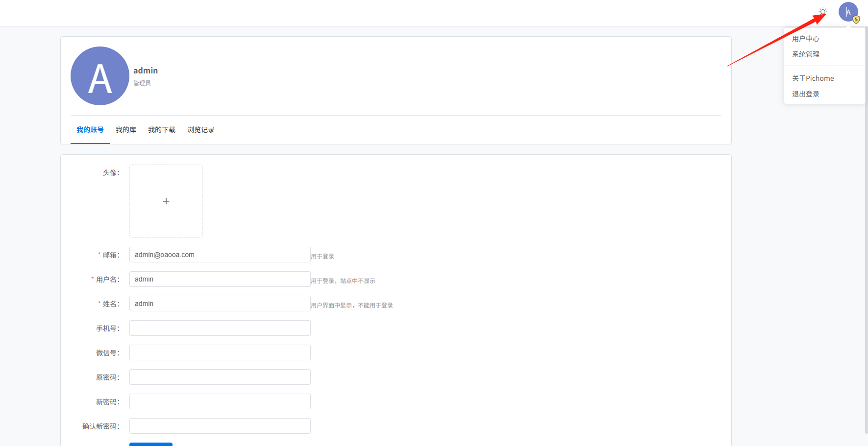Screen dimensions: 868x446
Task: Click the 原密码 password field
Action: (x=220, y=377)
